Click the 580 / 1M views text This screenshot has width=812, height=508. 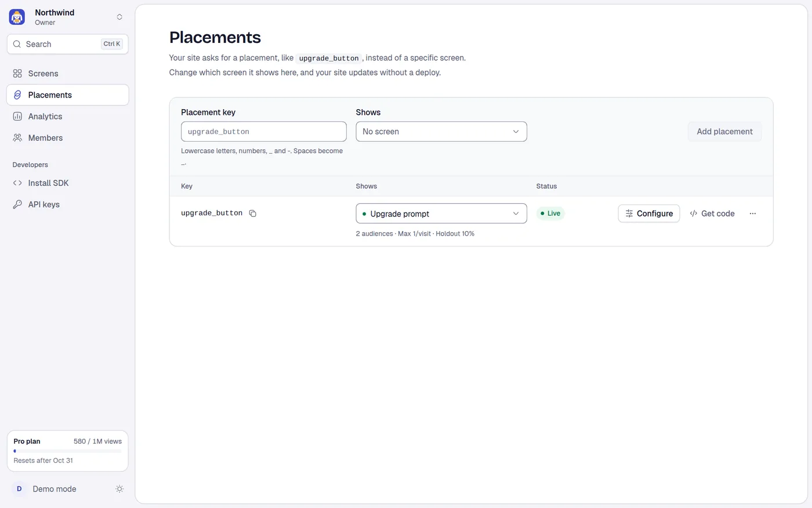[97, 441]
